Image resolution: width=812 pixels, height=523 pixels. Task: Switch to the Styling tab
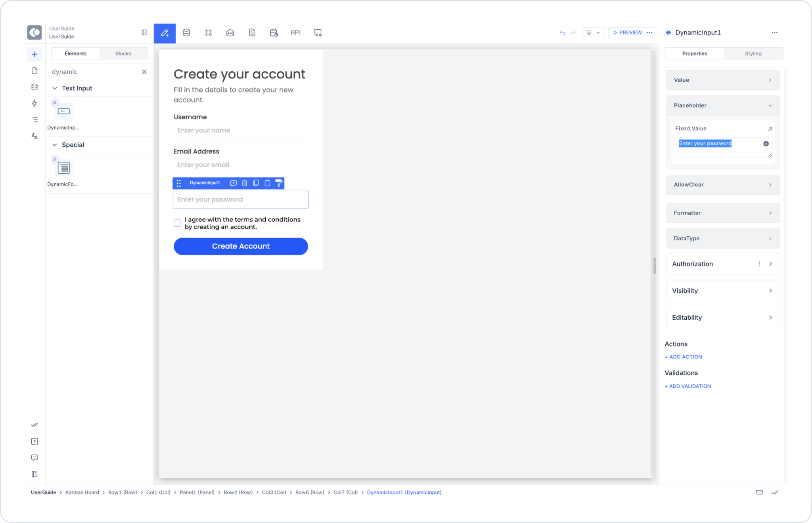pos(753,54)
